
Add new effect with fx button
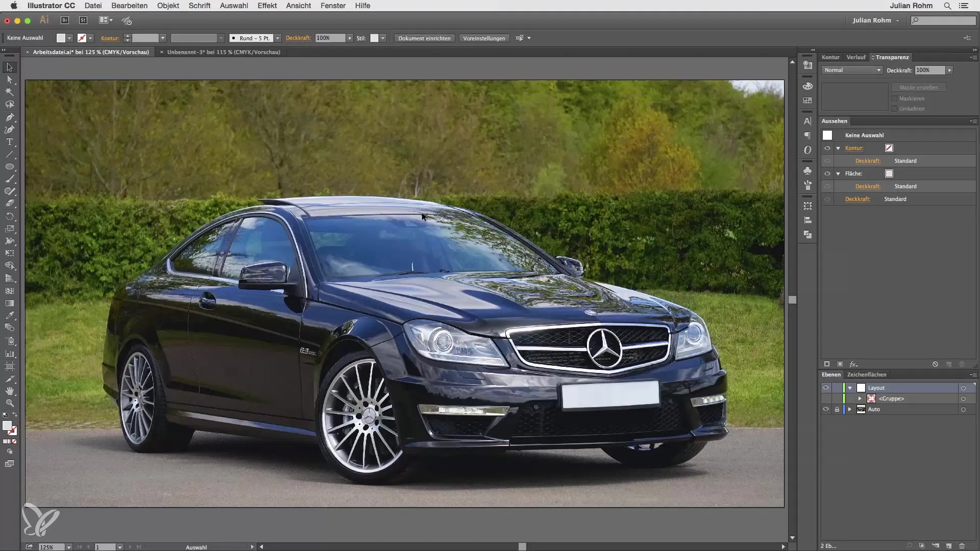[x=853, y=364]
